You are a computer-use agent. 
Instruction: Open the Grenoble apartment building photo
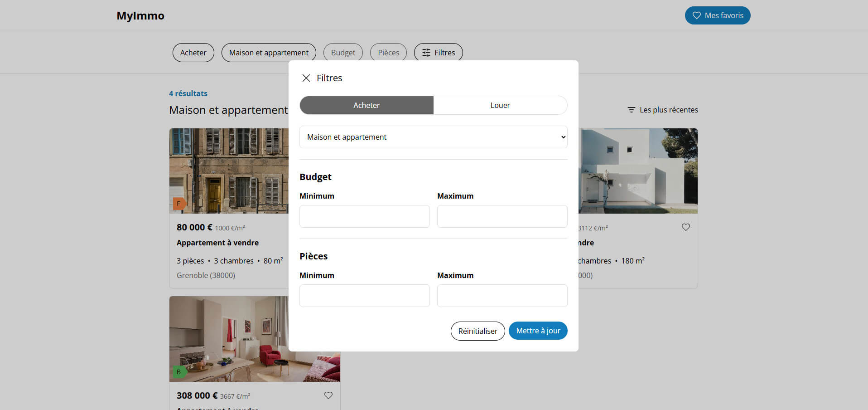(x=229, y=171)
